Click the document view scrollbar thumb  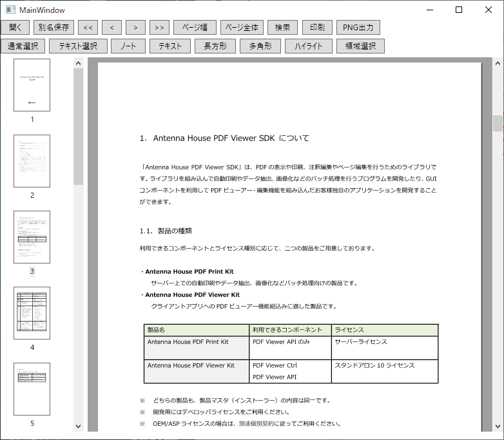tap(498, 124)
